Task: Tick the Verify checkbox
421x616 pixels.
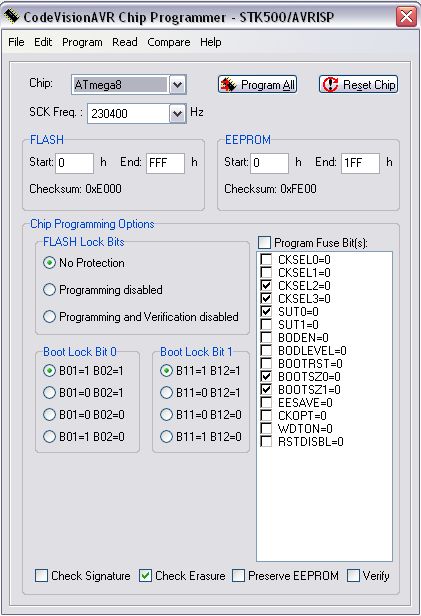Action: pyautogui.click(x=353, y=576)
